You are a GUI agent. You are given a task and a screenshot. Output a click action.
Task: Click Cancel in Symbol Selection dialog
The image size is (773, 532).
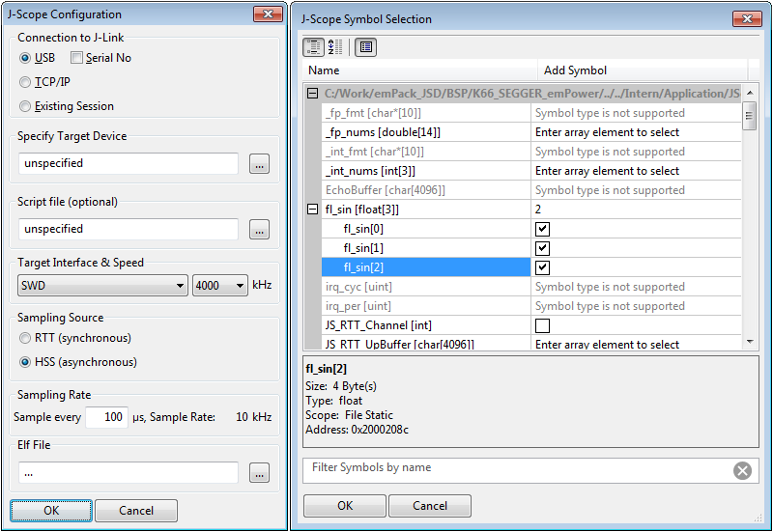coord(430,506)
